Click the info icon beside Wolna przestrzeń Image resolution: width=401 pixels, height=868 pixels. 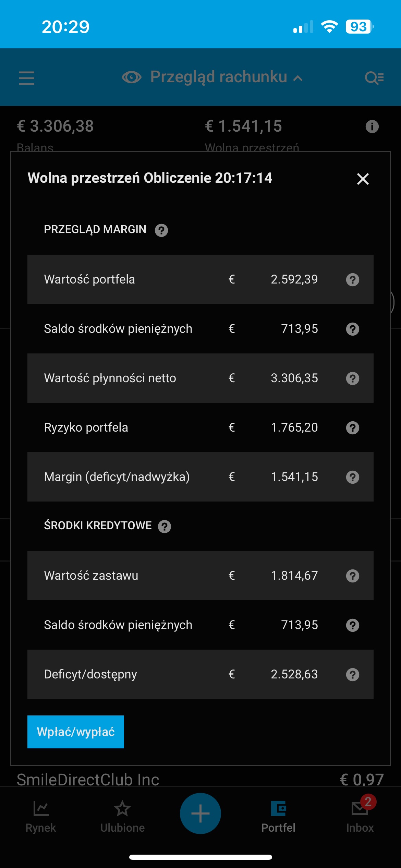pos(372,126)
